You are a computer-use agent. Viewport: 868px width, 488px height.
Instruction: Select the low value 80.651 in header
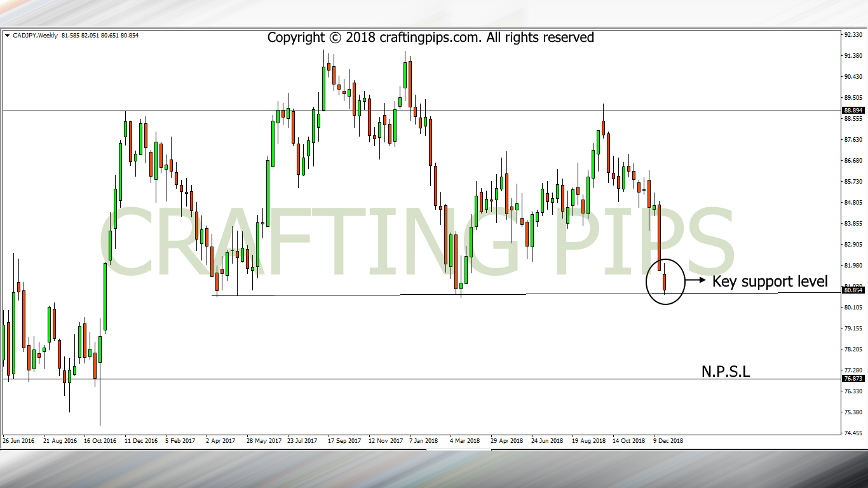110,36
